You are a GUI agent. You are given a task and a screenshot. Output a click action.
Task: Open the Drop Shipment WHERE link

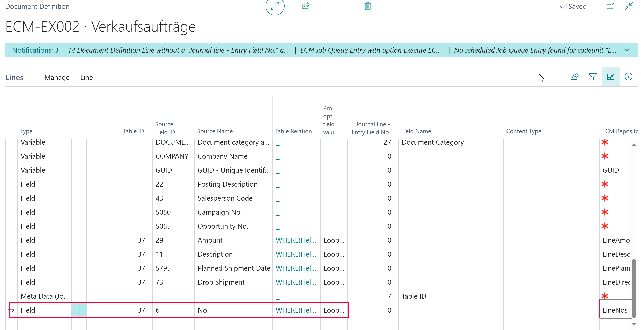coord(296,282)
